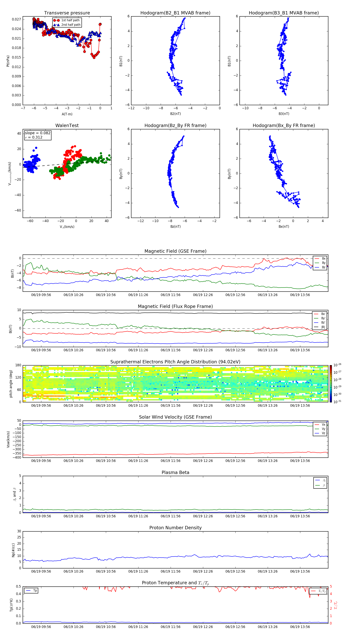Click the Bz' legend entry in Flux Rope panel
Screen dimensions: 351x644
pos(320,323)
